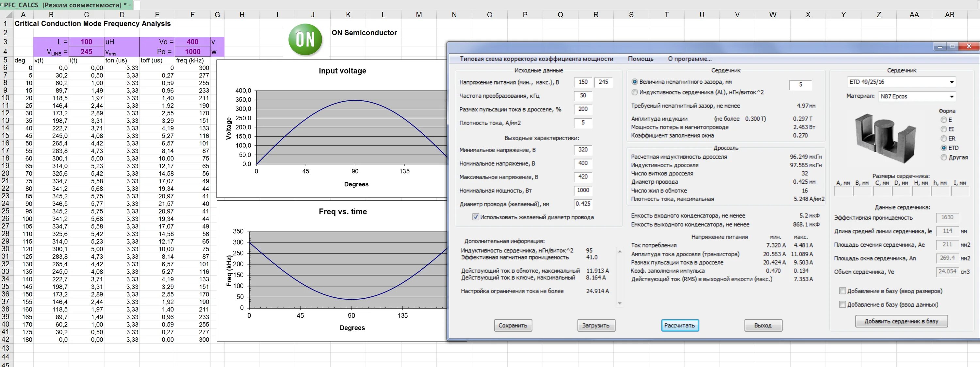Click the scroll up arrow in Дополнительная информация

click(x=620, y=252)
